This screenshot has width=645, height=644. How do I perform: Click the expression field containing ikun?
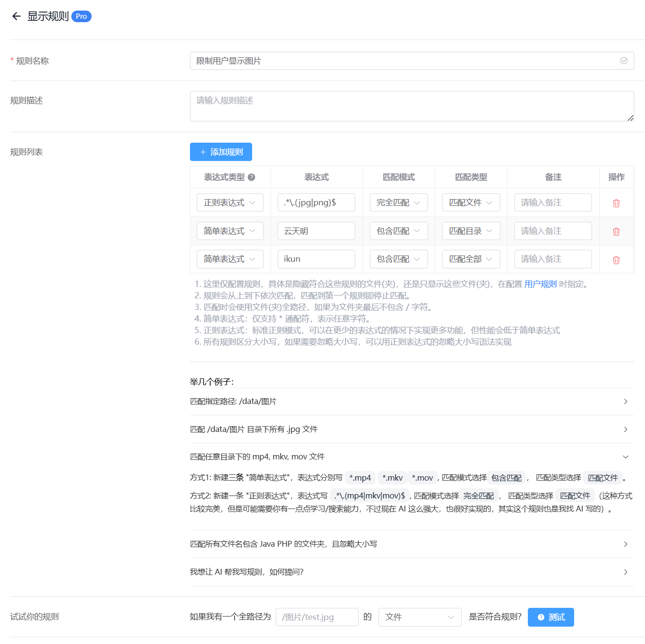tap(316, 259)
